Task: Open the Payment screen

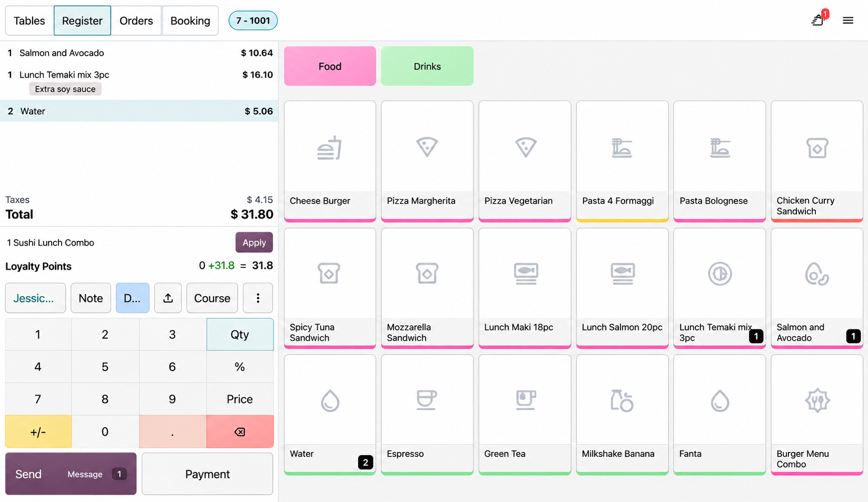Action: [207, 474]
